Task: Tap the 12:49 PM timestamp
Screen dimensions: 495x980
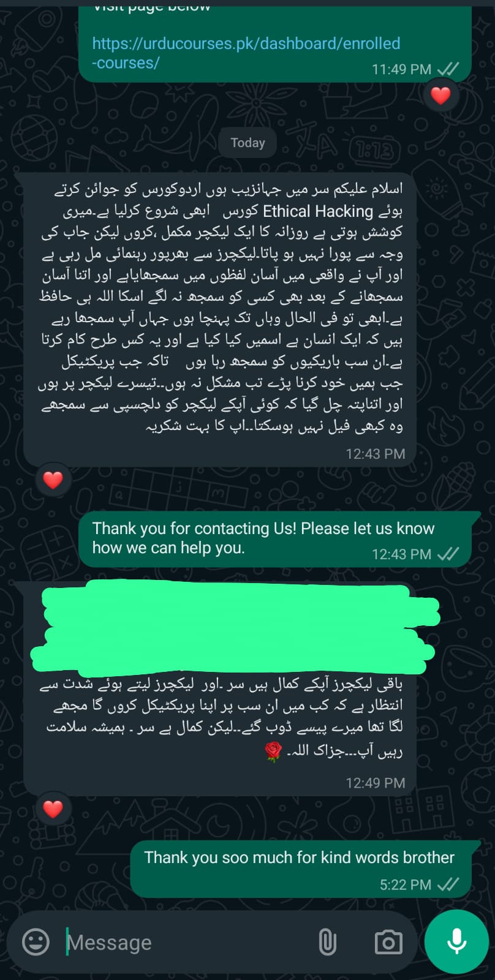Action: coord(376,783)
